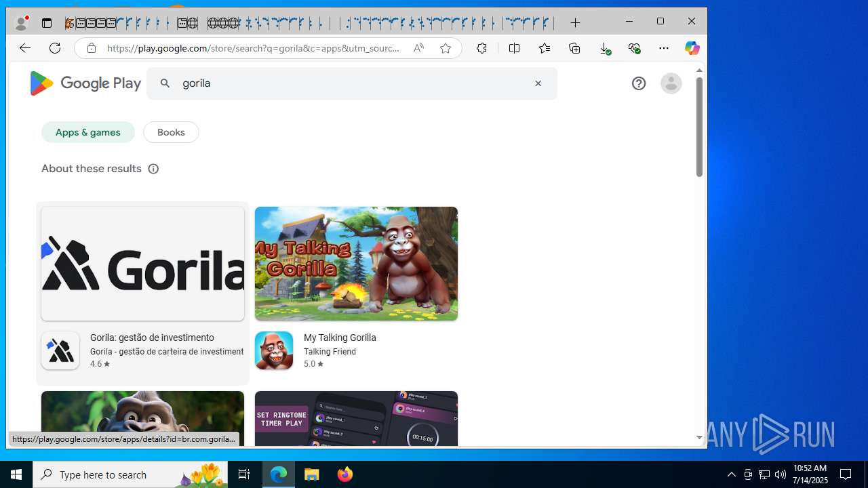The width and height of the screenshot is (868, 488).
Task: Select the Books filter
Action: (x=171, y=132)
